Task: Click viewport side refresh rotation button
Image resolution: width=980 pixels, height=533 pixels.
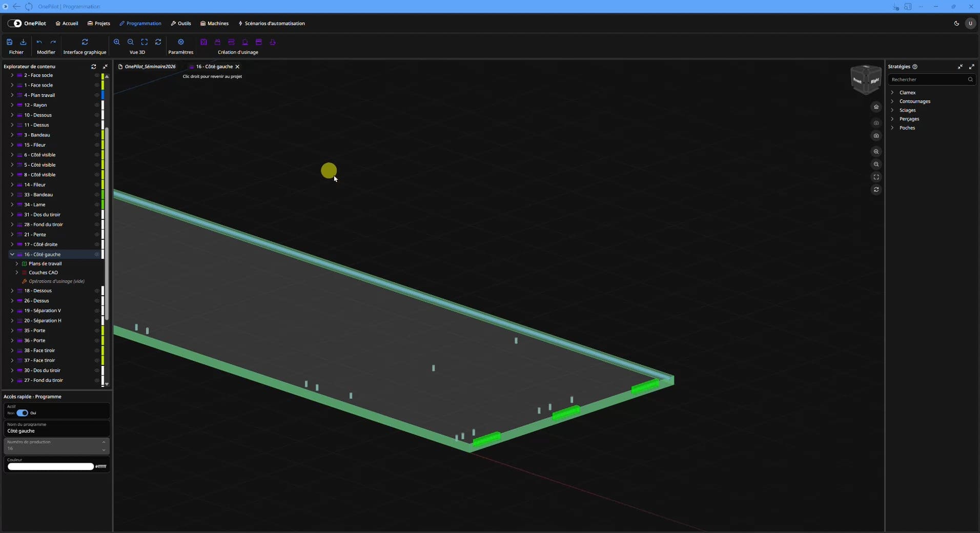Action: pos(876,190)
